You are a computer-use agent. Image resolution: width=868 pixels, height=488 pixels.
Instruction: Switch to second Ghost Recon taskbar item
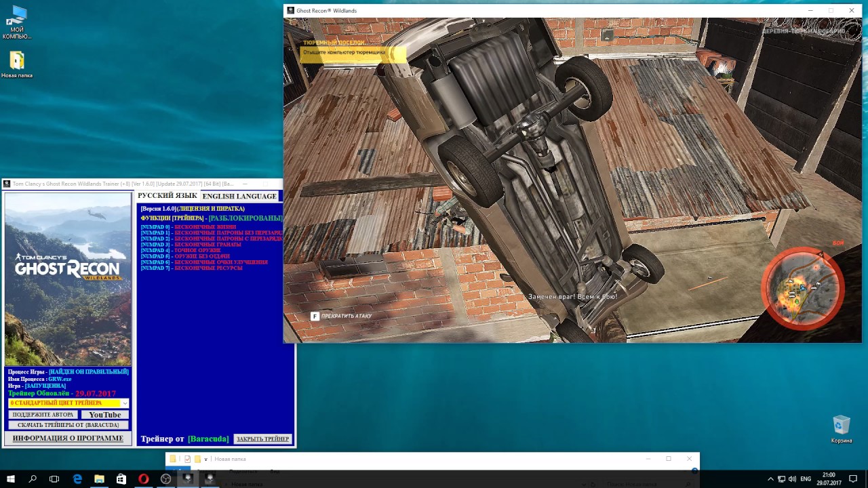point(210,479)
